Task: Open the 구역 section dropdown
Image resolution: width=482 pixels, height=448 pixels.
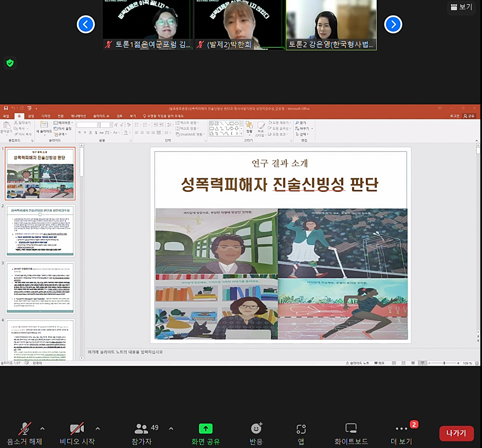Action: click(61, 134)
